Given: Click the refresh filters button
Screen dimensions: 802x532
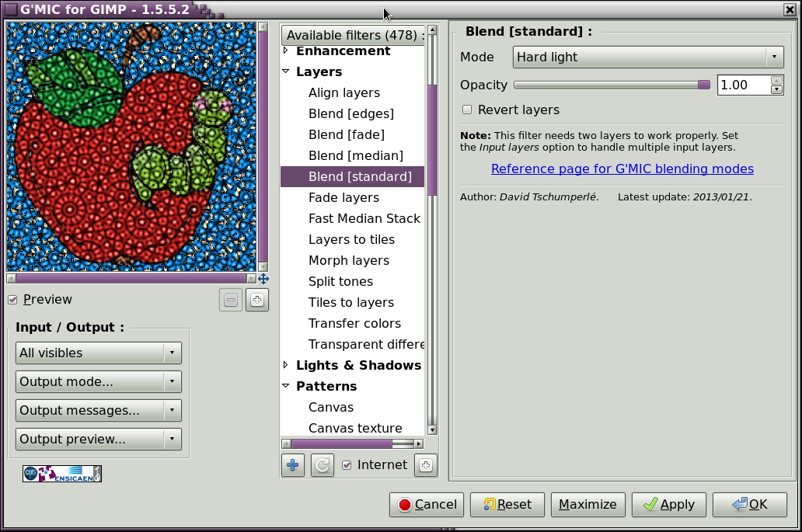Looking at the screenshot, I should pos(323,465).
